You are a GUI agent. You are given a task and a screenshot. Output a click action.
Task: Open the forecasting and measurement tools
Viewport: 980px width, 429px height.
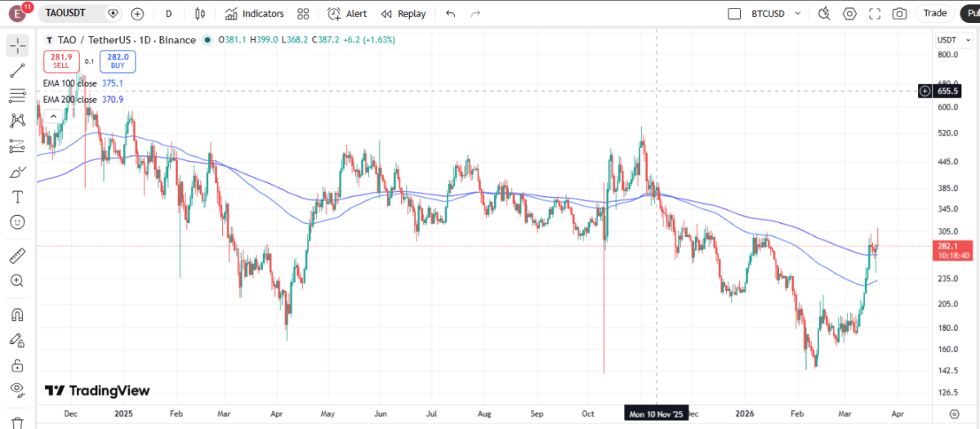pos(17,147)
